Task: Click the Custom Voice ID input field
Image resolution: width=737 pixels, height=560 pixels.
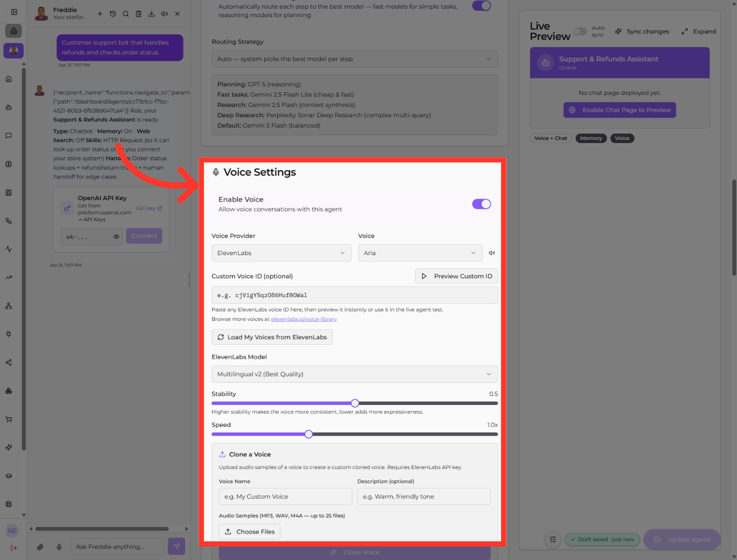Action: click(x=355, y=295)
